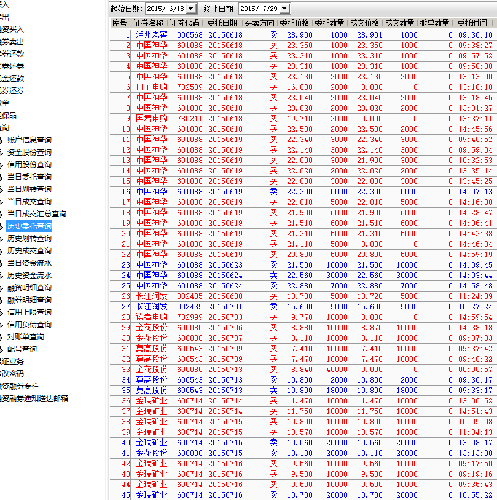Open 融资融券通知送达邮箱 in the sidebar
497x500 pixels.
[34, 398]
